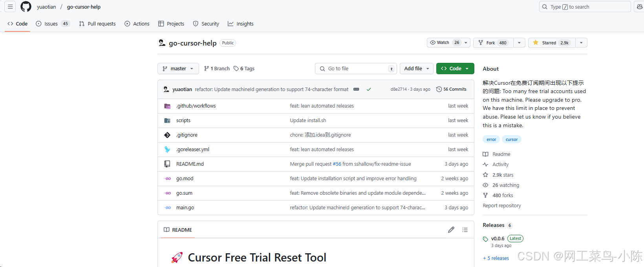Click yuaotian avatar in latest commit row
The width and height of the screenshot is (644, 267).
pyautogui.click(x=166, y=89)
